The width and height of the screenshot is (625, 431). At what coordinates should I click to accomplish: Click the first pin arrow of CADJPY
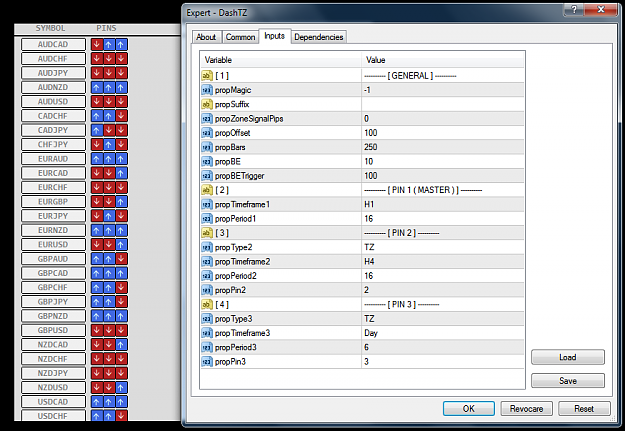click(x=96, y=130)
